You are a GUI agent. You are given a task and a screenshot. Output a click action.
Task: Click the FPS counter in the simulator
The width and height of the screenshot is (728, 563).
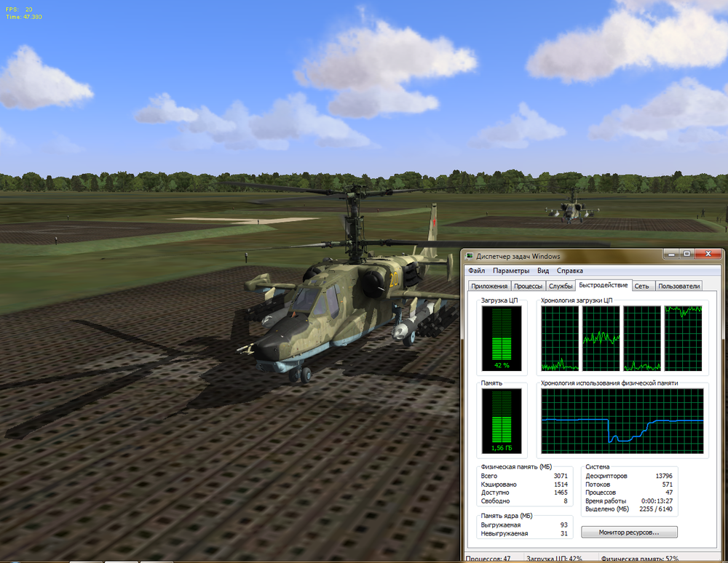coord(19,9)
